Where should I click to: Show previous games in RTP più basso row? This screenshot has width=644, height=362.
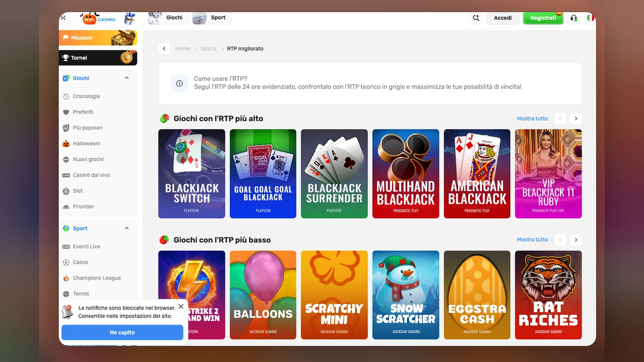[x=560, y=240]
